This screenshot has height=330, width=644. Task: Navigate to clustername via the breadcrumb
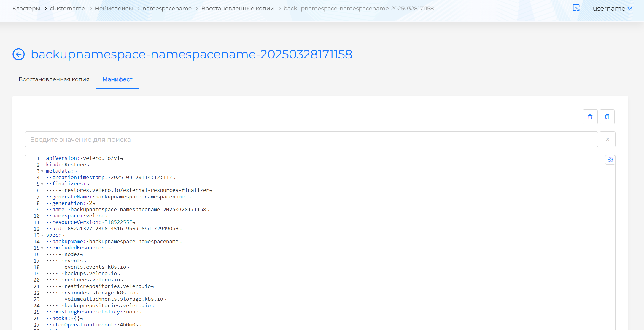click(67, 8)
